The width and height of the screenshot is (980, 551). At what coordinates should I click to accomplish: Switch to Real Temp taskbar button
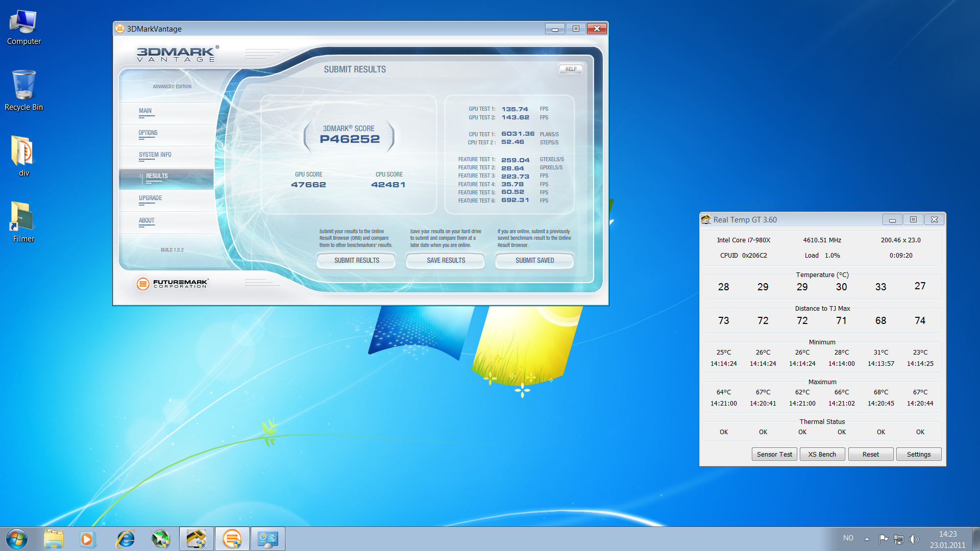tap(197, 539)
